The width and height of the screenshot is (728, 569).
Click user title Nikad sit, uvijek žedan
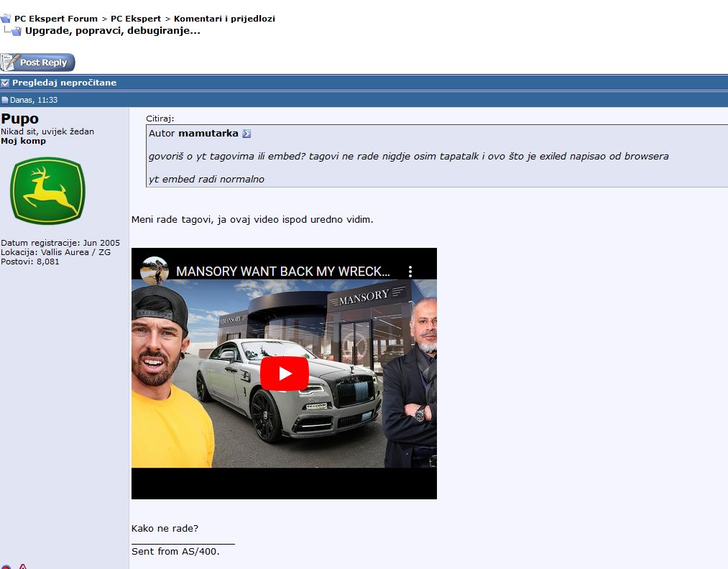(x=47, y=131)
